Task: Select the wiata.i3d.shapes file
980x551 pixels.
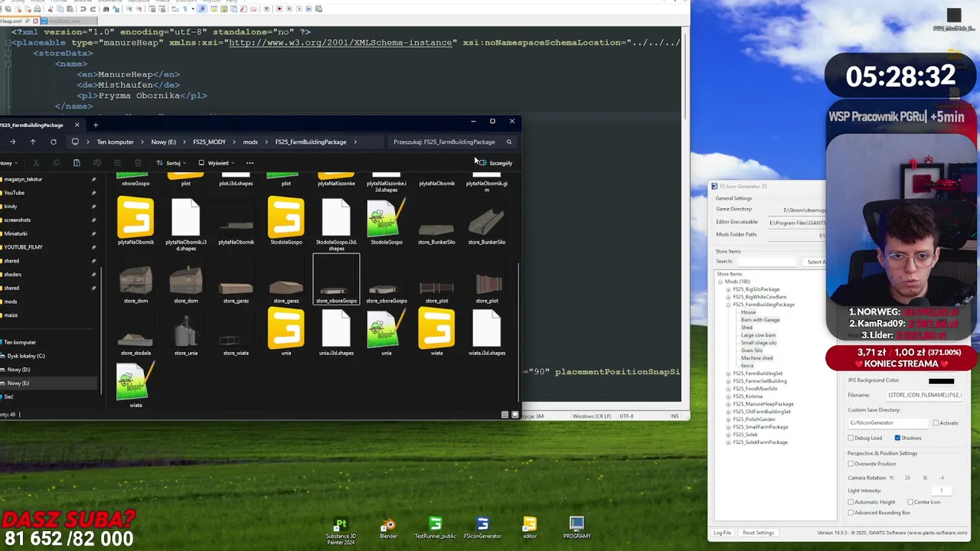Action: pos(487,332)
